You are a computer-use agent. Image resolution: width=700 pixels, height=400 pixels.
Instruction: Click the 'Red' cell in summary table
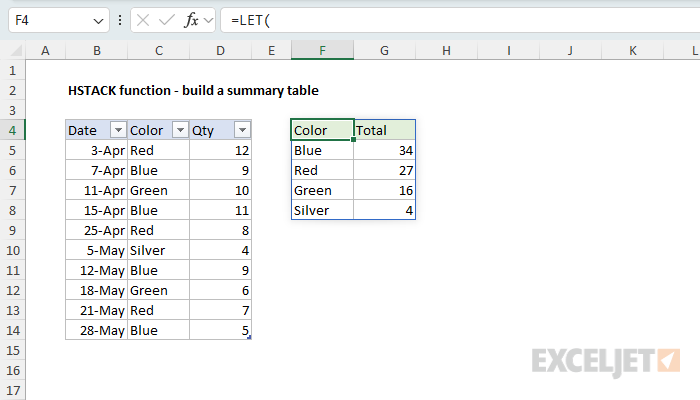point(322,171)
